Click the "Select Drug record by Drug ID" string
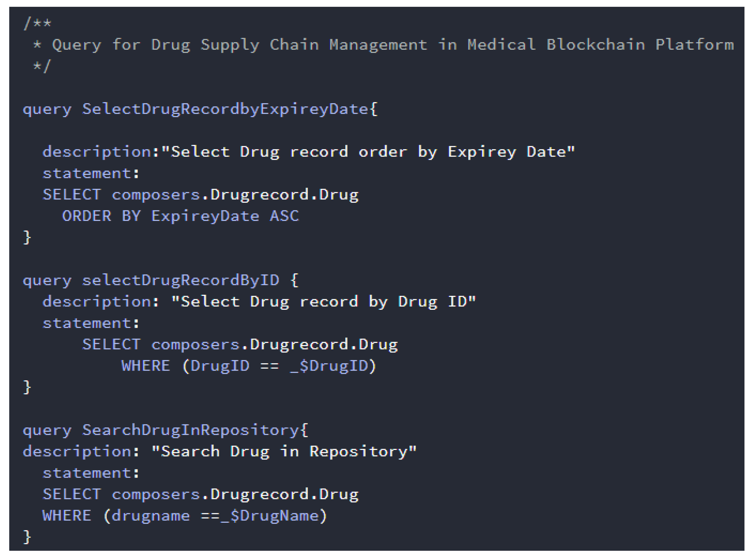Screen dimensions: 751x560 pyautogui.click(x=324, y=302)
